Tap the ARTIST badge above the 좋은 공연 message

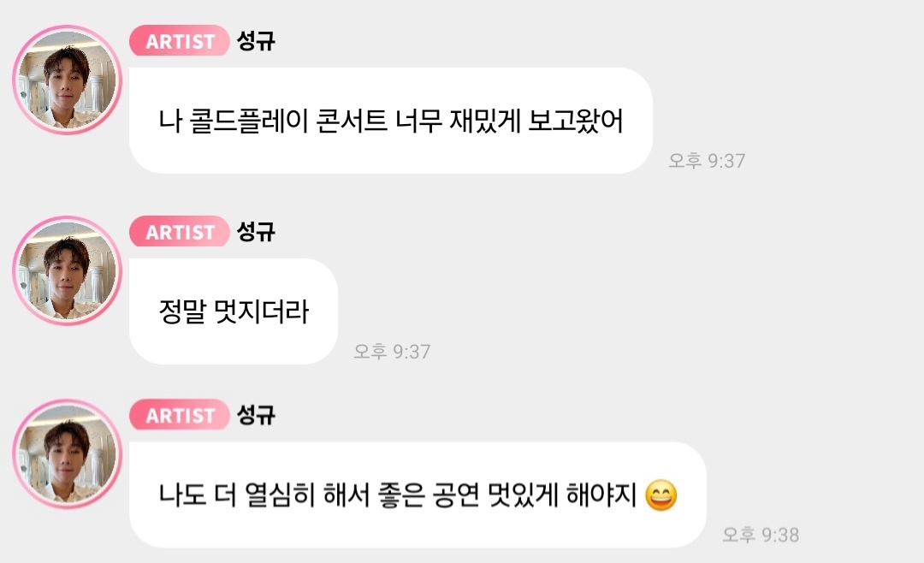179,414
